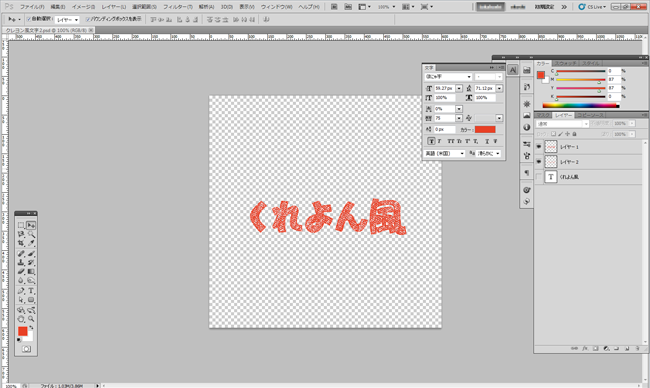Open the font family dropdown
Image resolution: width=650 pixels, height=388 pixels.
(448, 77)
